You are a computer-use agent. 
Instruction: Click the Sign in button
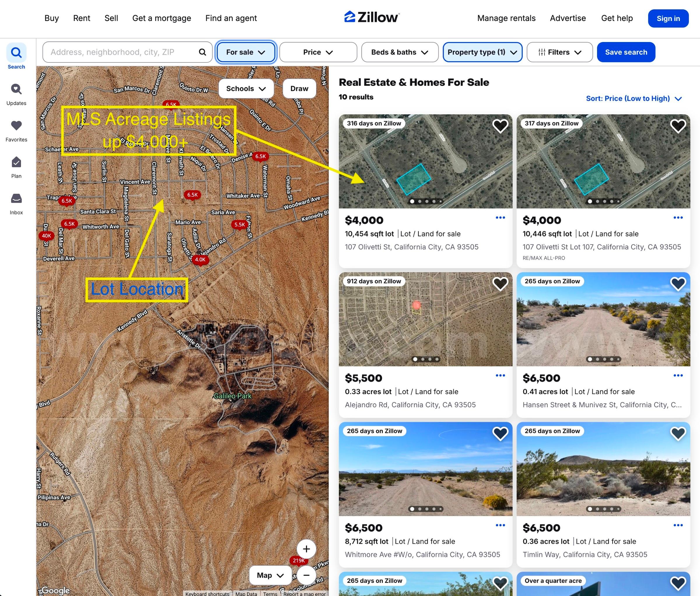tap(668, 18)
